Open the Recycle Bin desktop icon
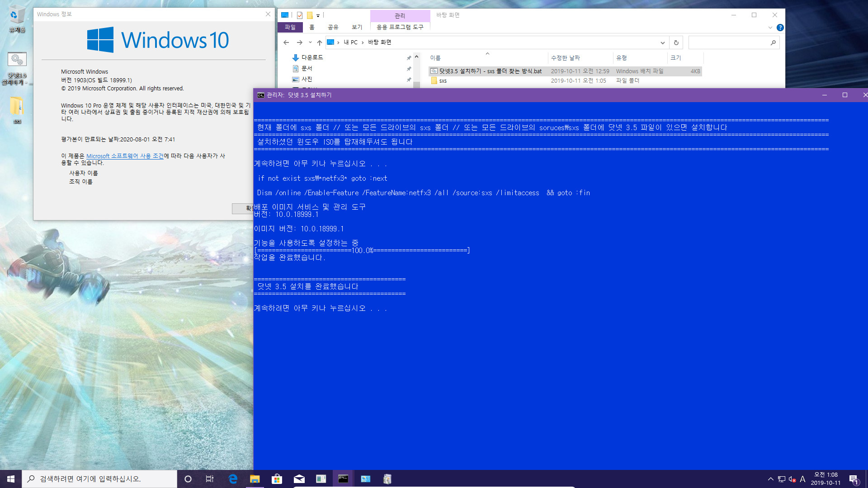This screenshot has height=488, width=868. tap(17, 19)
